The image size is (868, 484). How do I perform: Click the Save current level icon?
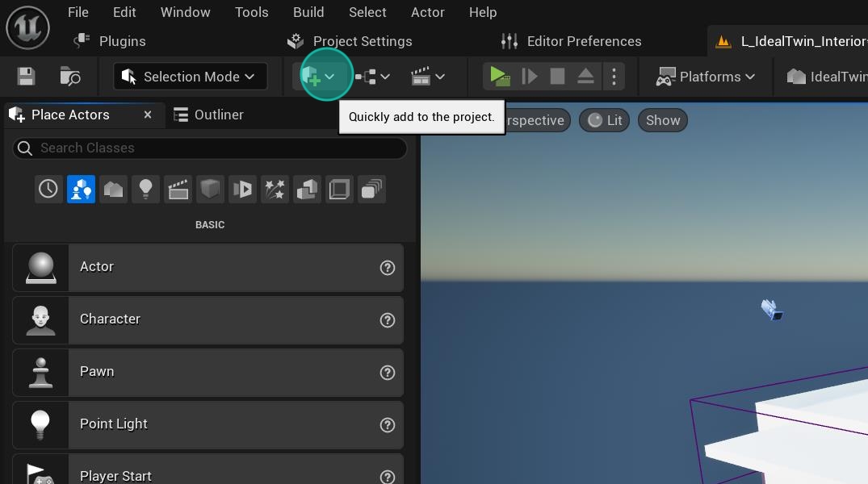pyautogui.click(x=27, y=77)
